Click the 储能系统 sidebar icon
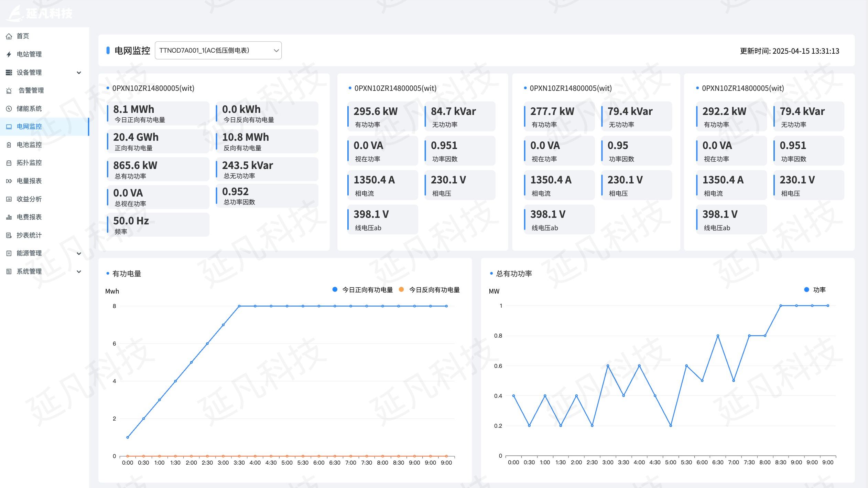 point(9,109)
